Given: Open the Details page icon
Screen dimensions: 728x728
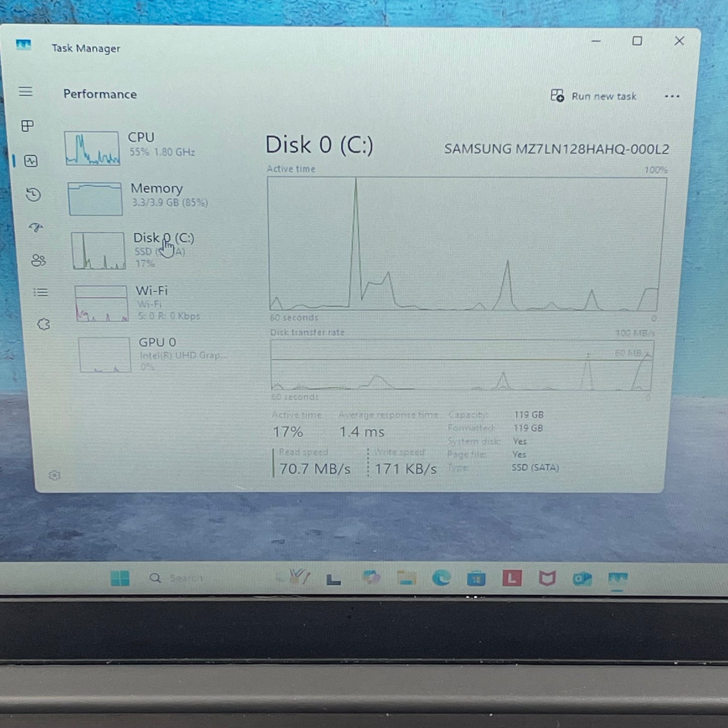Looking at the screenshot, I should pos(40,292).
